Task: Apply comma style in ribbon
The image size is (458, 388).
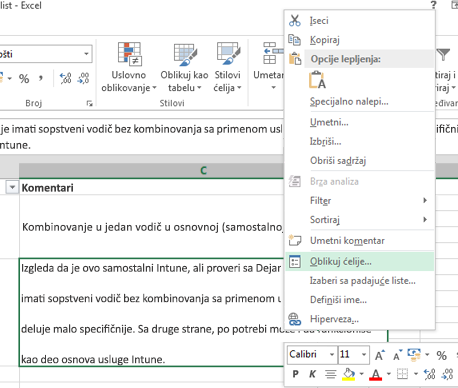Action: click(40, 79)
